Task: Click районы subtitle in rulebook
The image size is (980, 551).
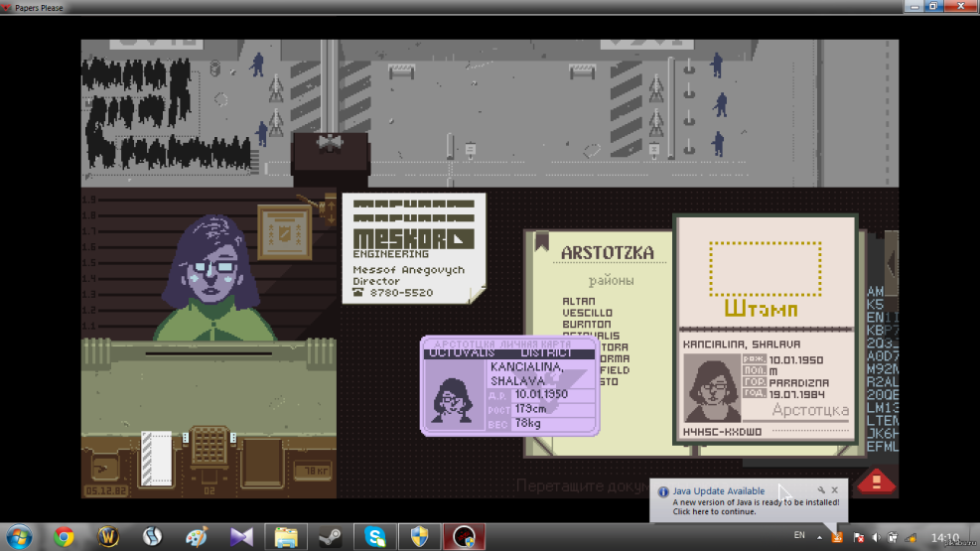Action: tap(612, 281)
